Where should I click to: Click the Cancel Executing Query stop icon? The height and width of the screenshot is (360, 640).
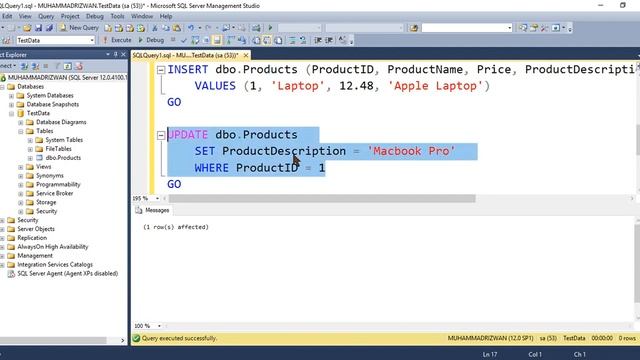tap(173, 40)
